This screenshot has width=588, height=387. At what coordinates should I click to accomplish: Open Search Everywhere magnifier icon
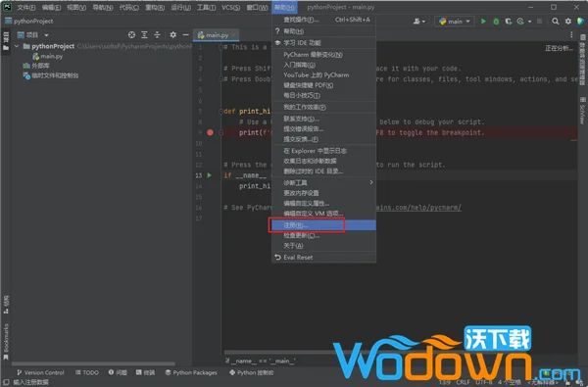point(555,22)
